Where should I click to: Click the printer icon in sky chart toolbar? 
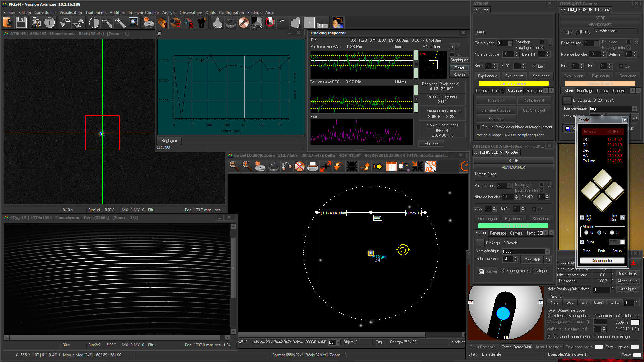312,166
